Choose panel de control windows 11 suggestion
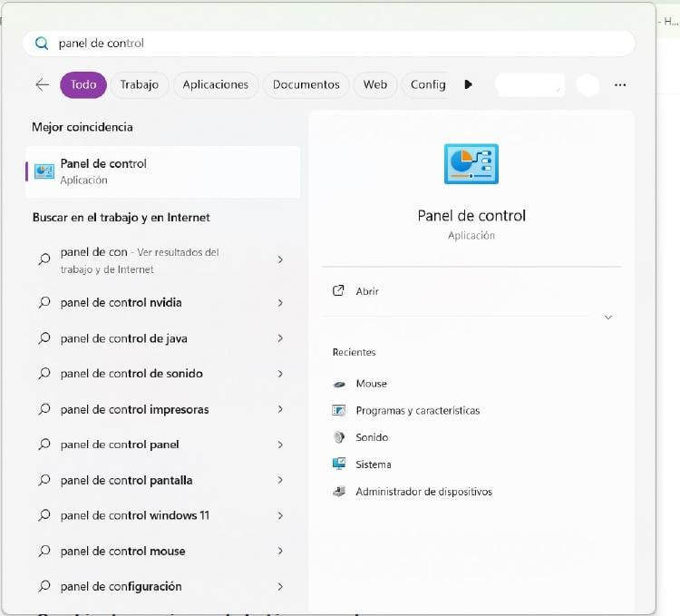Screen dimensions: 680x616 coord(135,515)
